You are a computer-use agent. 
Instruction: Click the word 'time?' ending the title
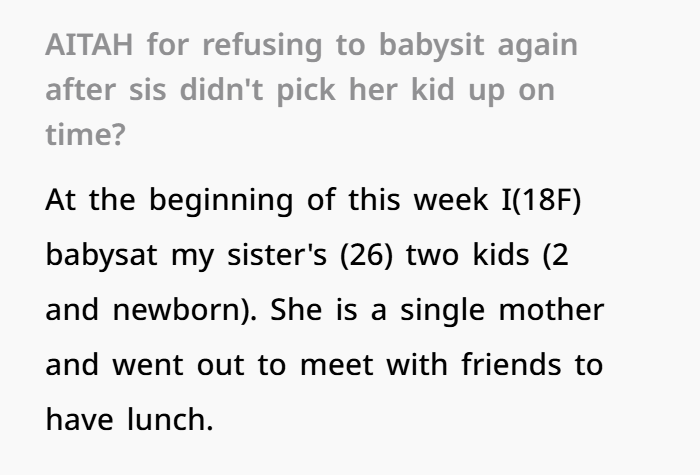[x=85, y=135]
